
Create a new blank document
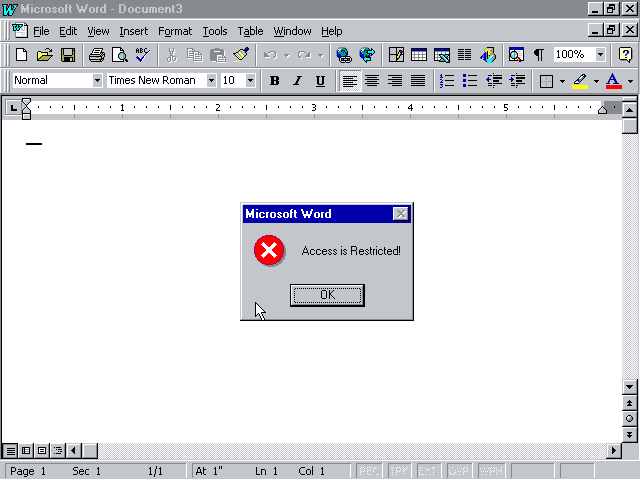21,55
